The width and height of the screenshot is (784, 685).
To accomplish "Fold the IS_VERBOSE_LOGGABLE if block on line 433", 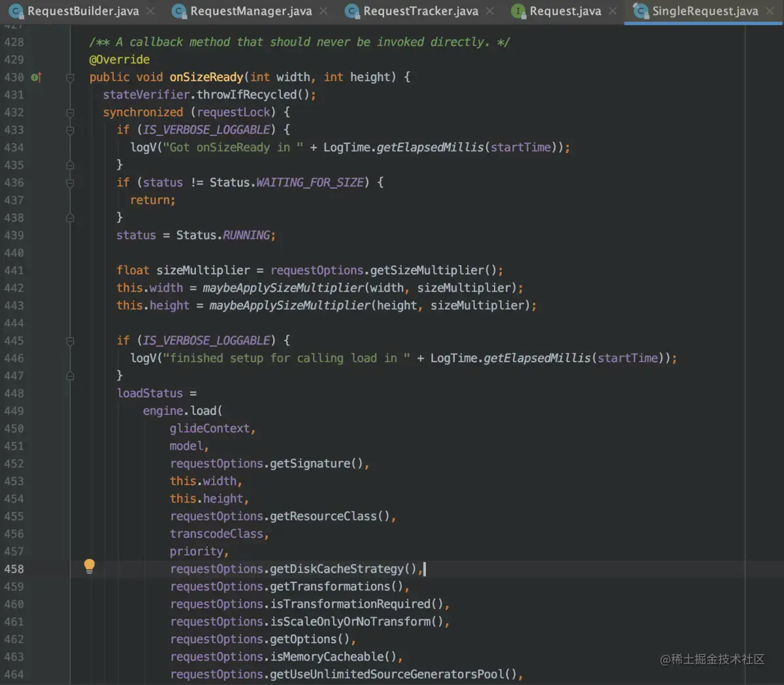I will (70, 130).
